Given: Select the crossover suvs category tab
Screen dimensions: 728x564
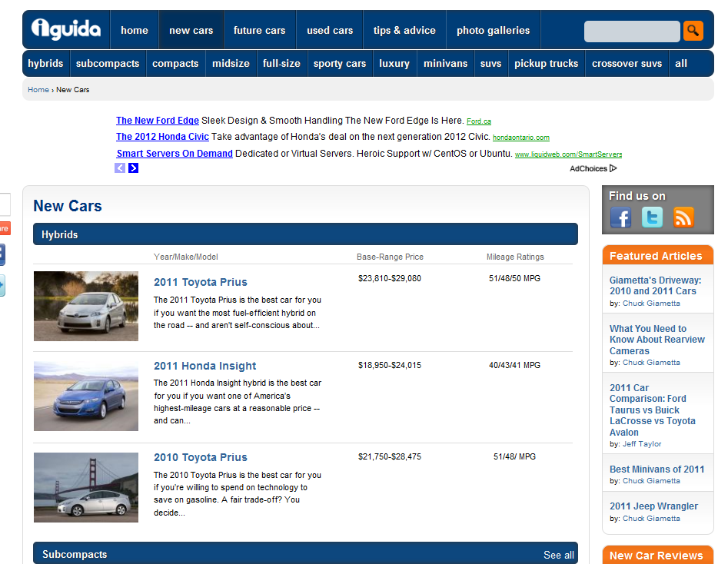Looking at the screenshot, I should 627,64.
